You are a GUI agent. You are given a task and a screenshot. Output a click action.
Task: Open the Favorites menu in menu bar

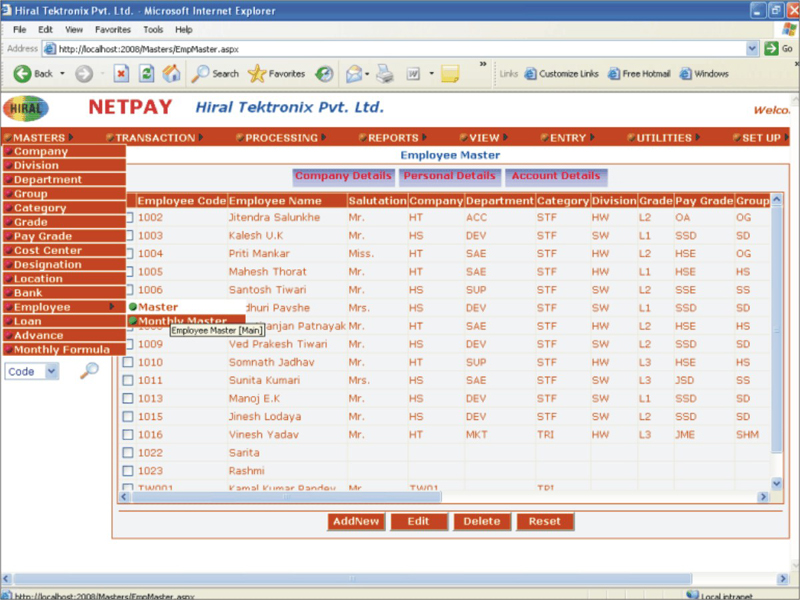click(113, 30)
